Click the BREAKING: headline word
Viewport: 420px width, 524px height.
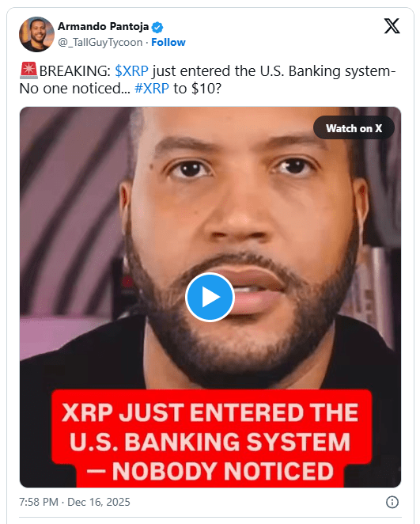click(75, 71)
